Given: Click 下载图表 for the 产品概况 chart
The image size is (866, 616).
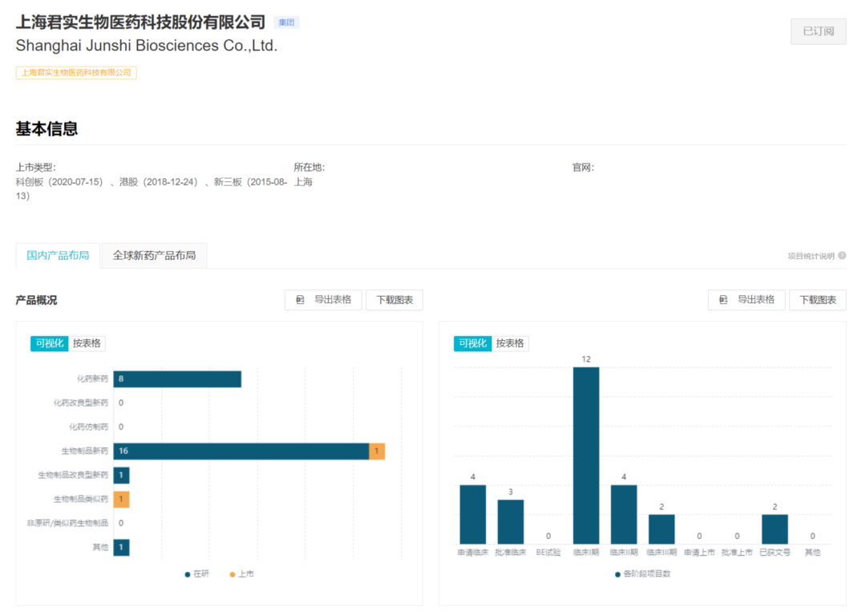Looking at the screenshot, I should coord(395,300).
